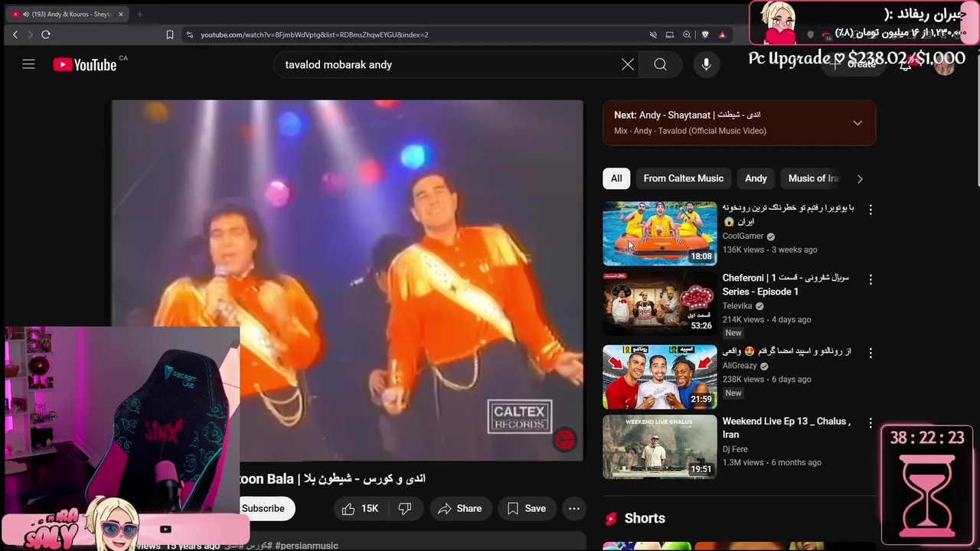Click the 'Next: Andy - Shaytanat' up-next title
980x551 pixels.
(687, 115)
